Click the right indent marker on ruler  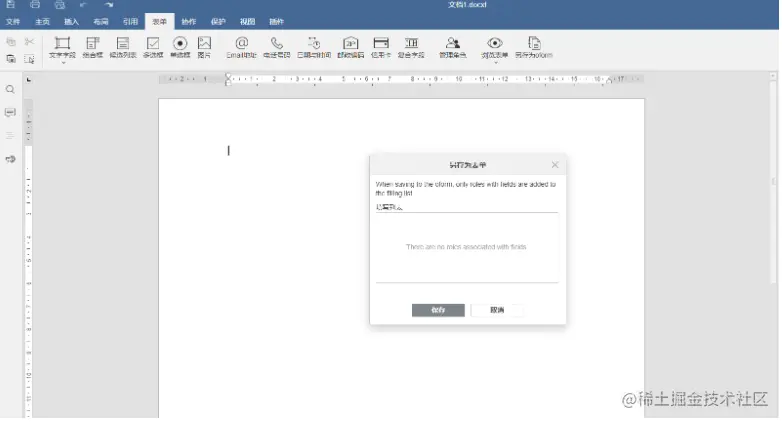point(609,80)
